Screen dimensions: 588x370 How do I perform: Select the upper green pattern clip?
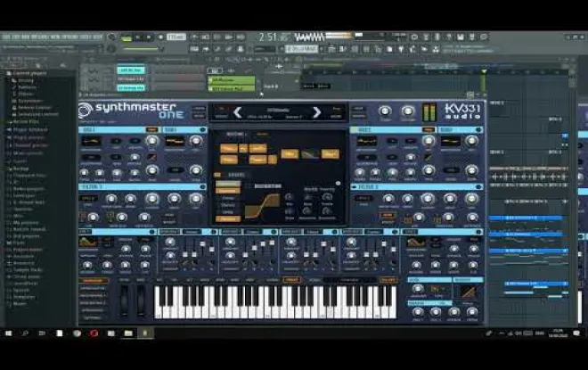[x=232, y=80]
